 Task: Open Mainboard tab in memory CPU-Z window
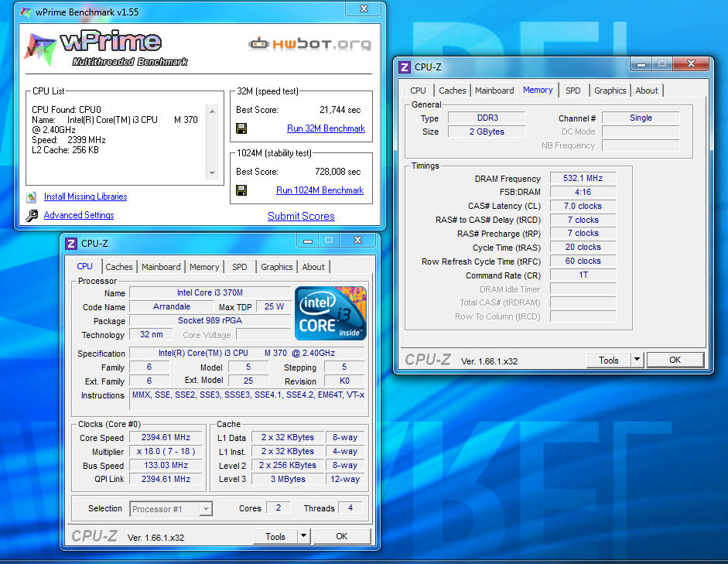(x=494, y=91)
